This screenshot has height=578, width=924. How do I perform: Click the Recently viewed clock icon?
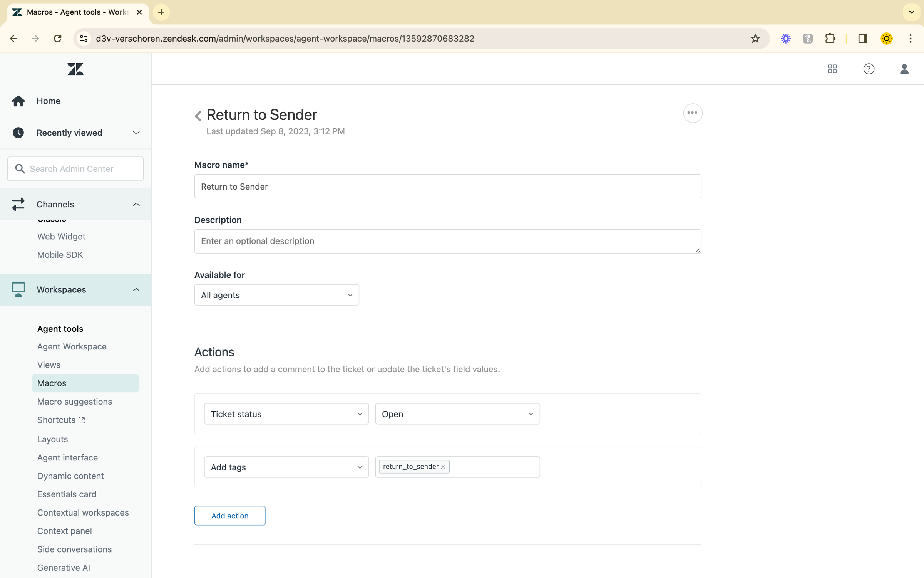click(x=18, y=133)
